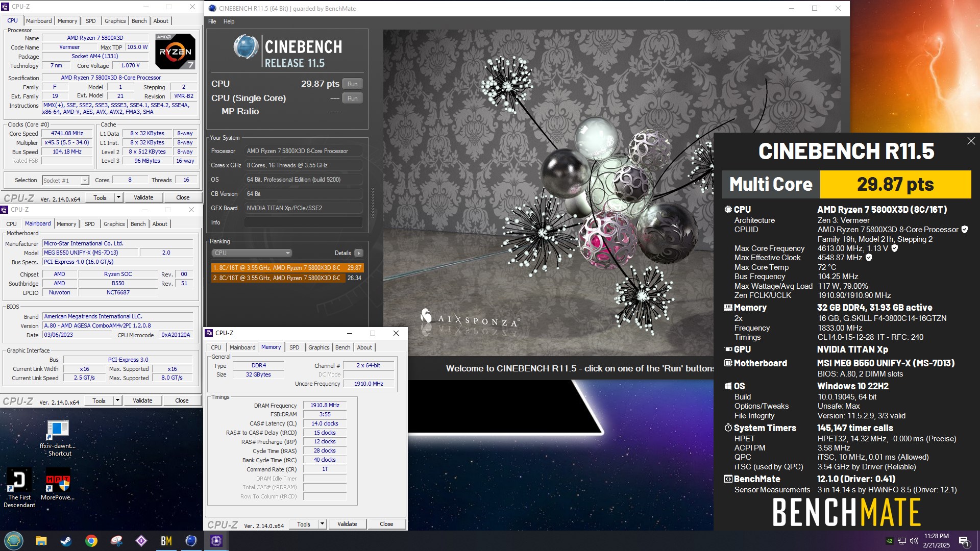
Task: Open the Ranking CPU combo box
Action: coord(252,253)
